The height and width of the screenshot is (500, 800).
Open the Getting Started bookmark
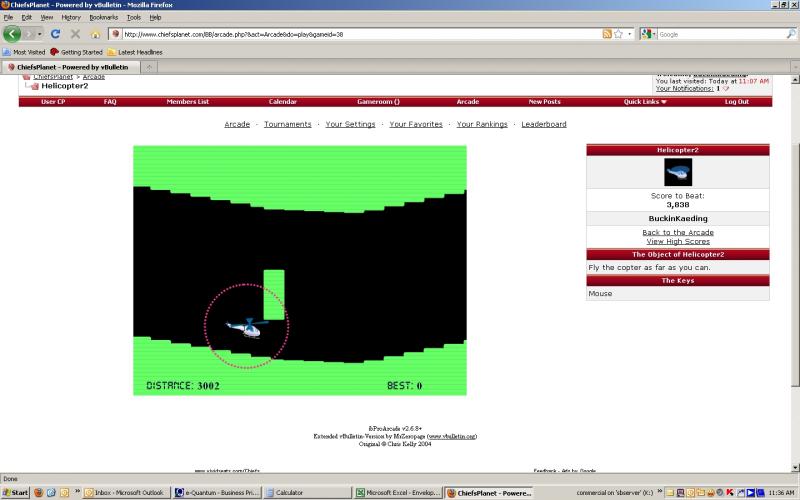[x=77, y=52]
